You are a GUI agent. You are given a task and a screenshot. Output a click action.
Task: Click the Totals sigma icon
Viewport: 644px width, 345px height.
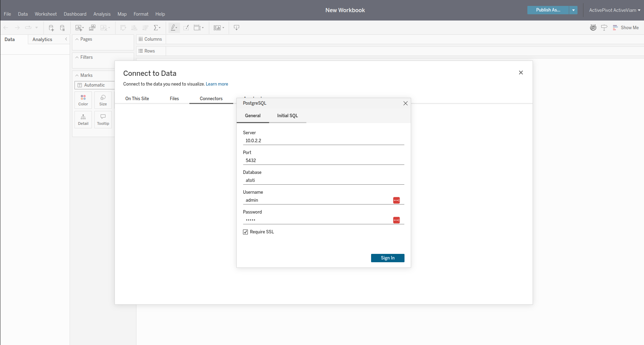click(157, 28)
